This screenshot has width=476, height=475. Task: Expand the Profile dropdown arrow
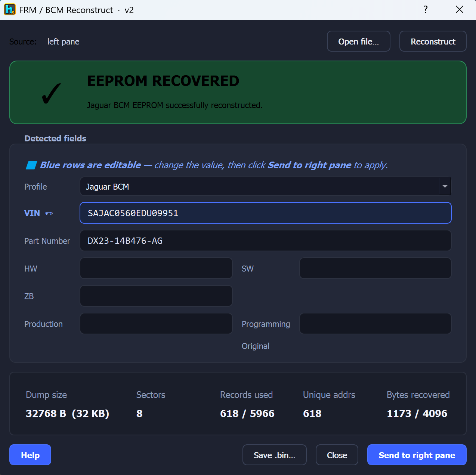pos(445,186)
